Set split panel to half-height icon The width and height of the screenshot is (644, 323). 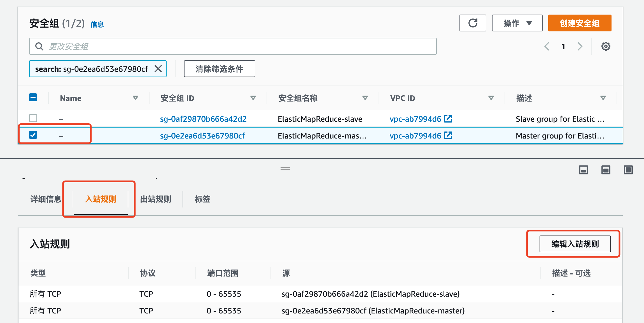pos(606,170)
